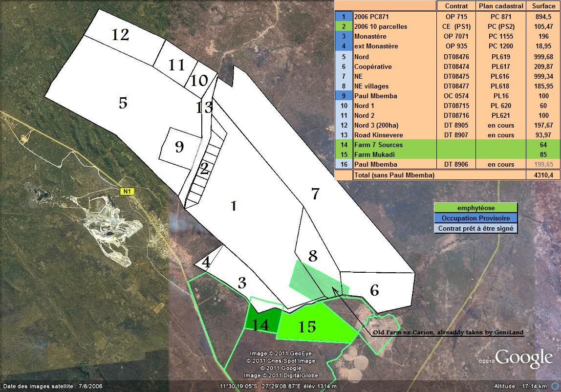Image resolution: width=561 pixels, height=392 pixels.
Task: Select bright green parcel 15 on the map
Action: [313, 325]
